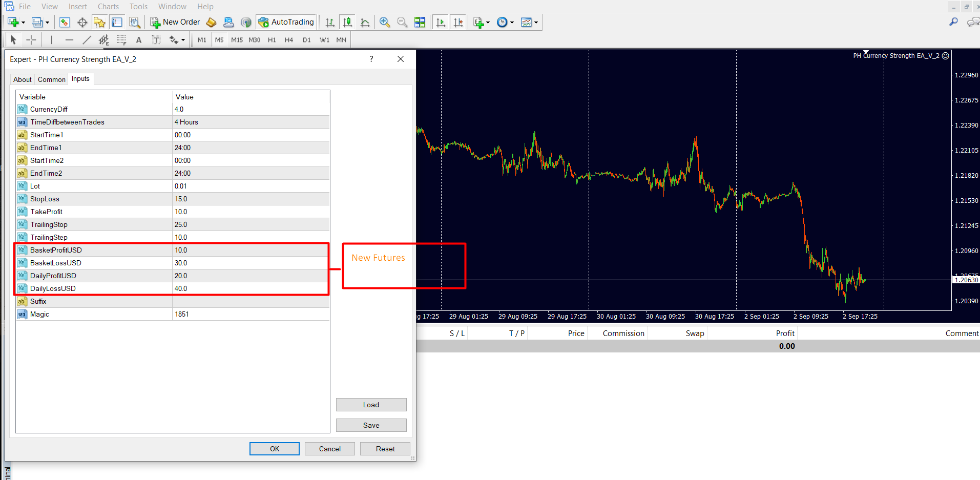Edit the BasketProfitUSD value field
Viewport: 980px width, 480px height.
tap(251, 250)
